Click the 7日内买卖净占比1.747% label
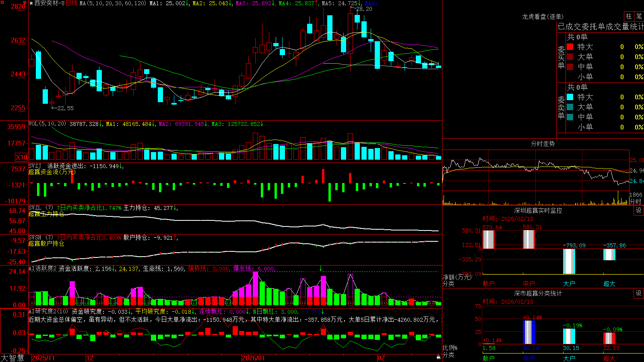 (x=89, y=208)
